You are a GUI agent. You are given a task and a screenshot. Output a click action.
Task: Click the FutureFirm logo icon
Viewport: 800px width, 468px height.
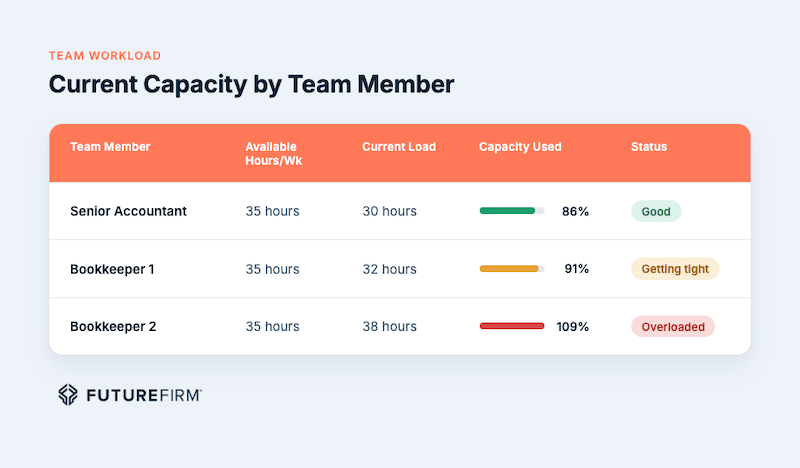click(x=68, y=395)
